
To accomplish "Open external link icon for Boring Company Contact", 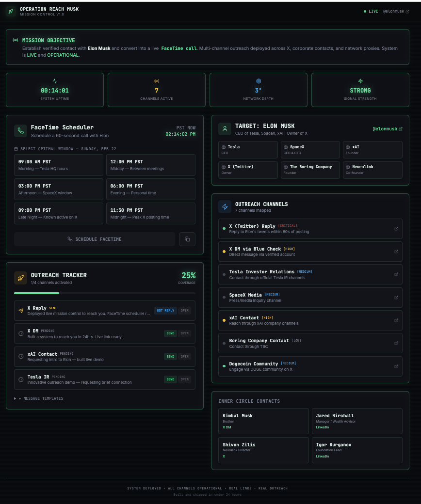I will click(396, 343).
